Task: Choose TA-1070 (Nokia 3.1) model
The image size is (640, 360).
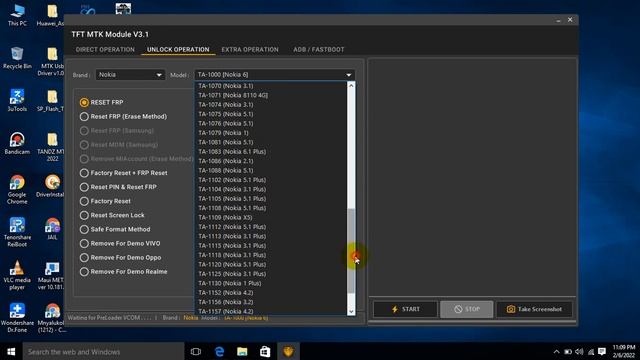Action: 271,86
